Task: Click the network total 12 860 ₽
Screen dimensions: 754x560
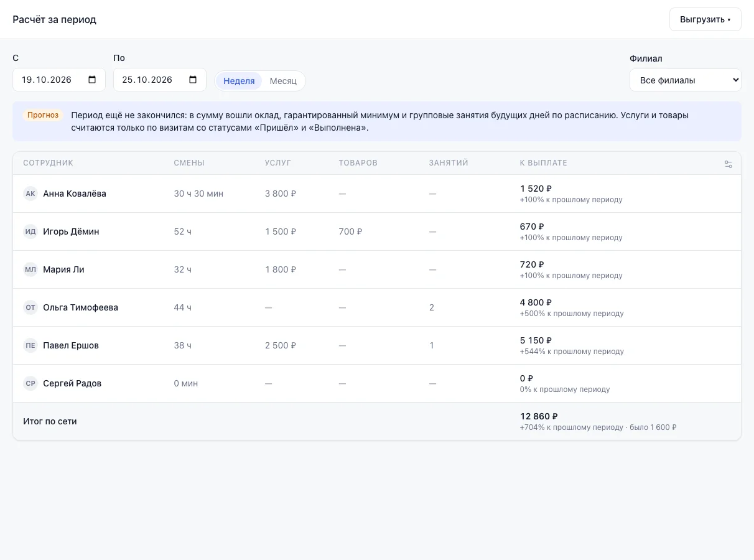Action: click(x=539, y=416)
